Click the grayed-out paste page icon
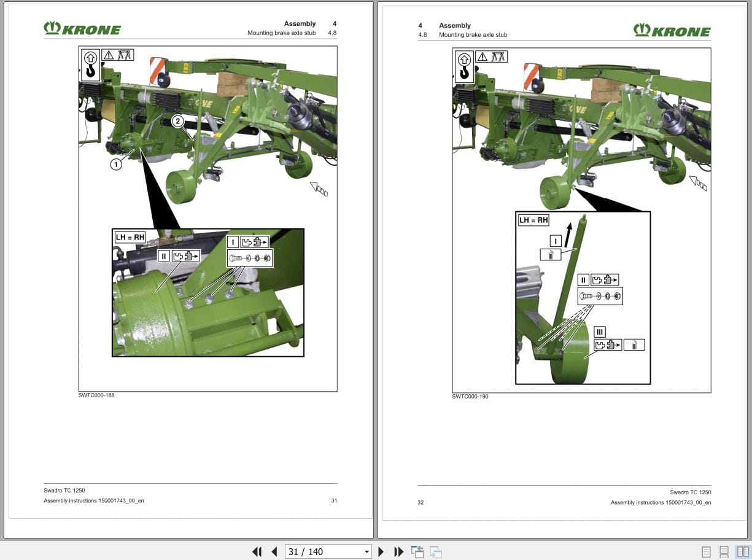The image size is (752, 560). tap(436, 551)
